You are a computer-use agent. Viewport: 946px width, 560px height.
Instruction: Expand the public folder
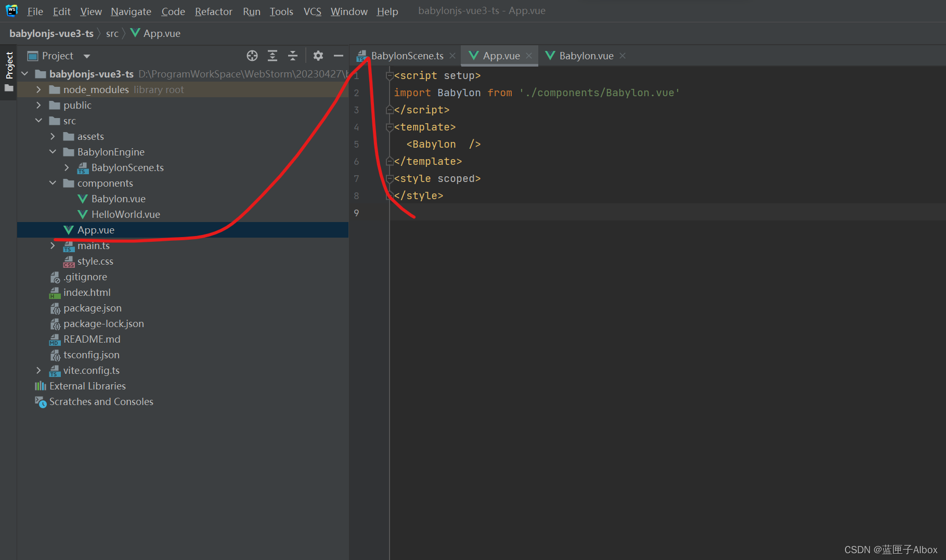pos(38,105)
